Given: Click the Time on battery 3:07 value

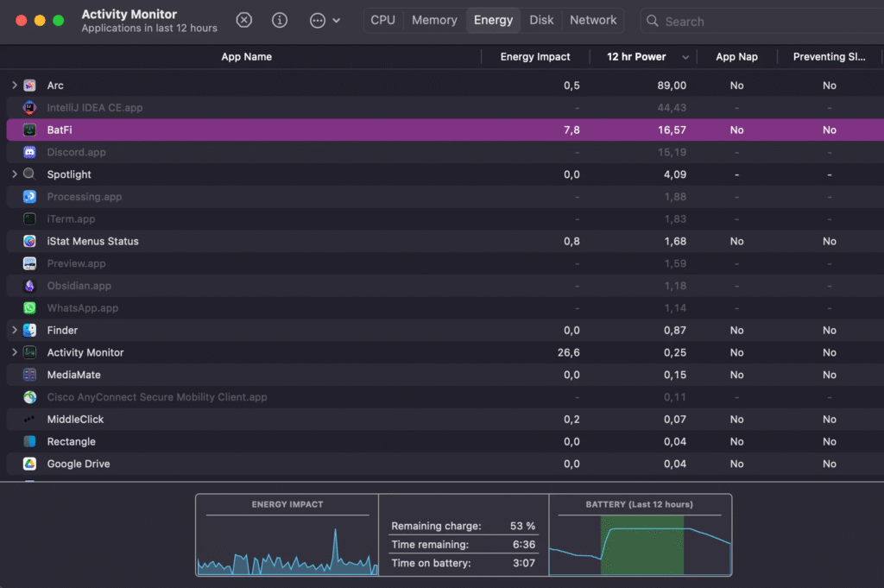Looking at the screenshot, I should point(524,563).
